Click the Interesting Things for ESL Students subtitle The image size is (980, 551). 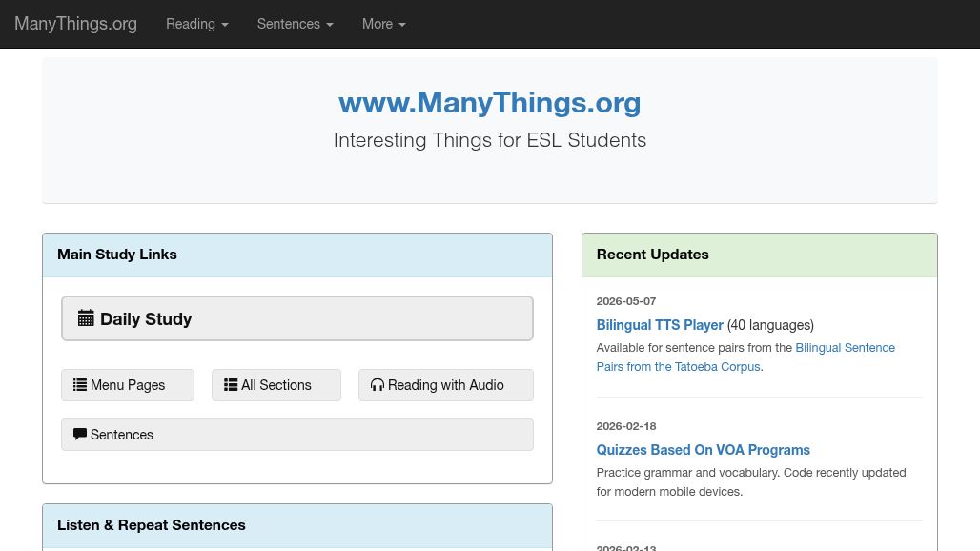click(x=490, y=140)
